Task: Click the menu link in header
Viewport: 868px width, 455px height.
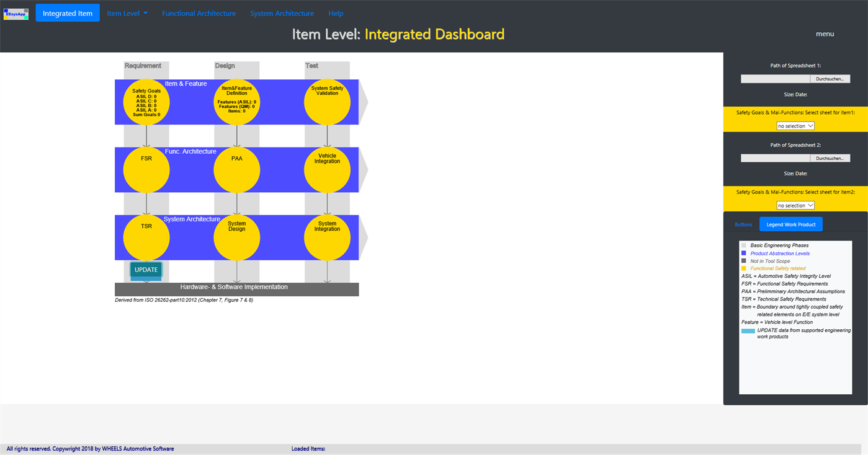Action: [825, 34]
